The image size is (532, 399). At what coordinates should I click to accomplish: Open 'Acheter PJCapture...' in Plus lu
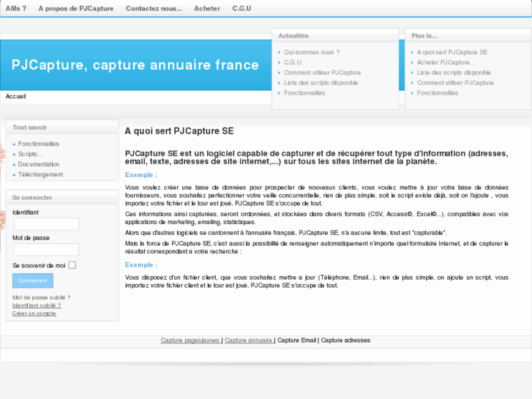click(446, 62)
